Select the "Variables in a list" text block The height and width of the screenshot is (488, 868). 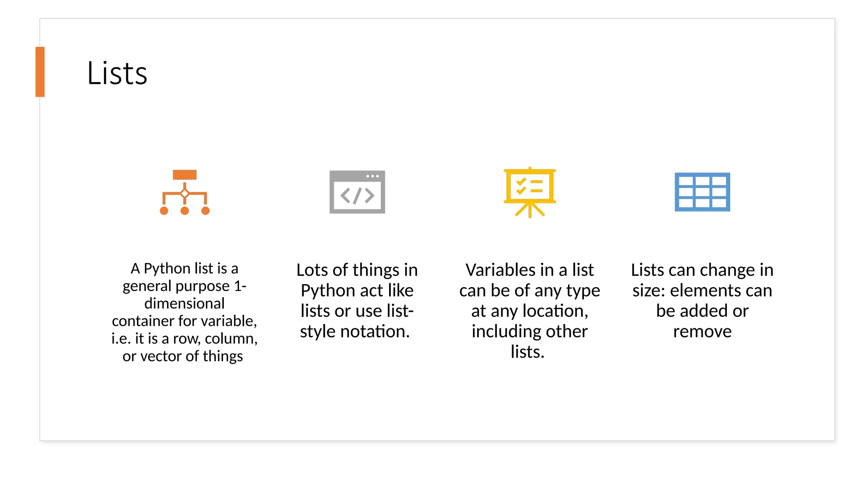point(529,311)
